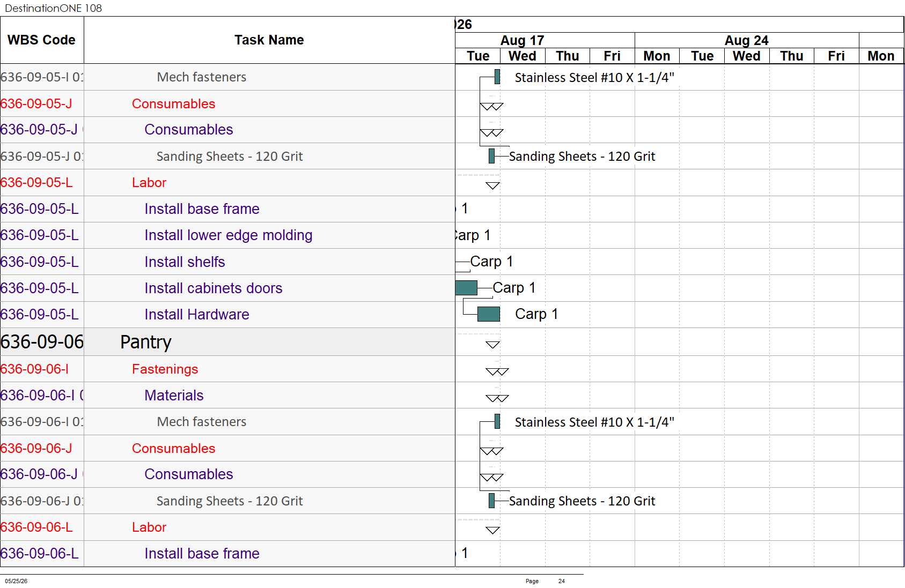Screen dimensions: 905x588
Task: Click the first Stainless Steel milestone bar
Action: pyautogui.click(x=497, y=77)
